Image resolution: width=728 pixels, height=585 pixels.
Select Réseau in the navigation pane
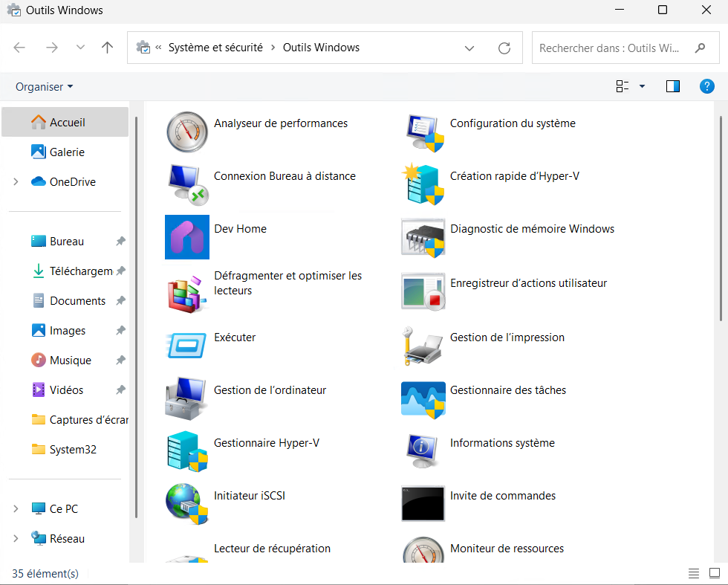pyautogui.click(x=67, y=538)
